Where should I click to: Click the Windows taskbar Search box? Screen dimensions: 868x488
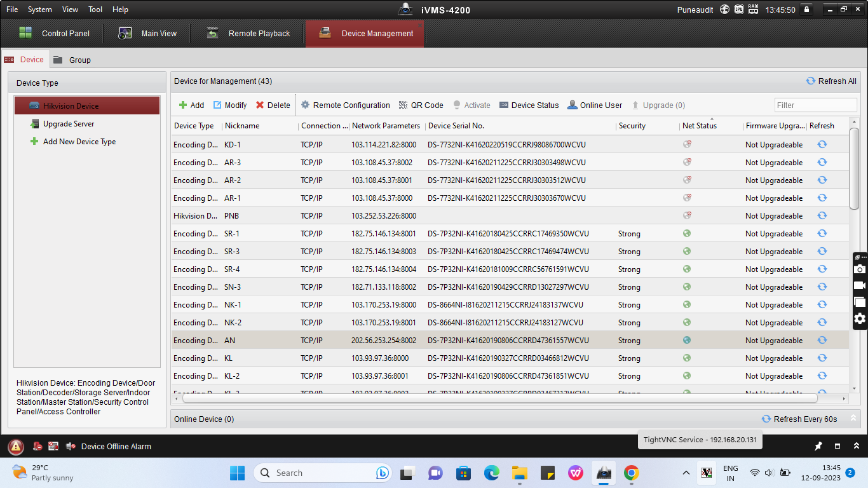[322, 473]
